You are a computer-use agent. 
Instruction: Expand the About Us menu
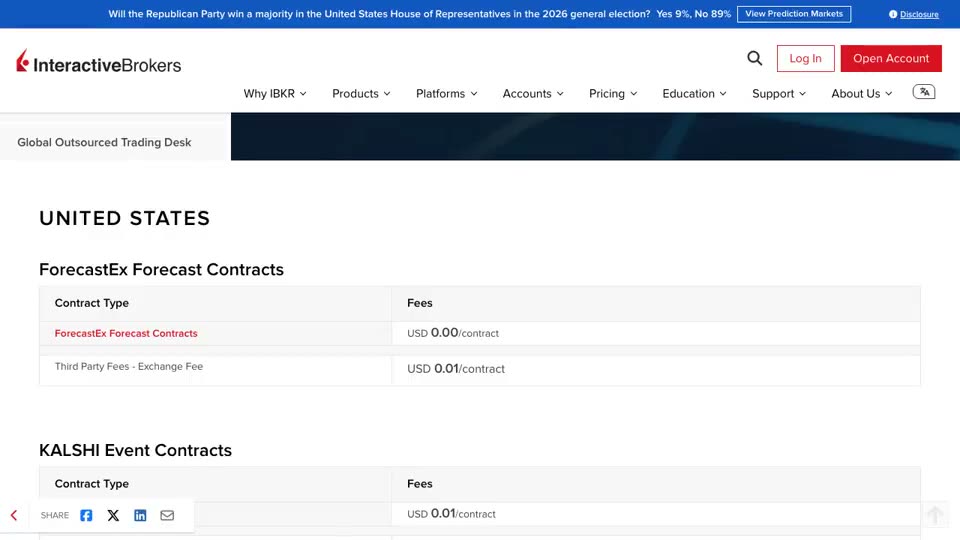pos(861,94)
